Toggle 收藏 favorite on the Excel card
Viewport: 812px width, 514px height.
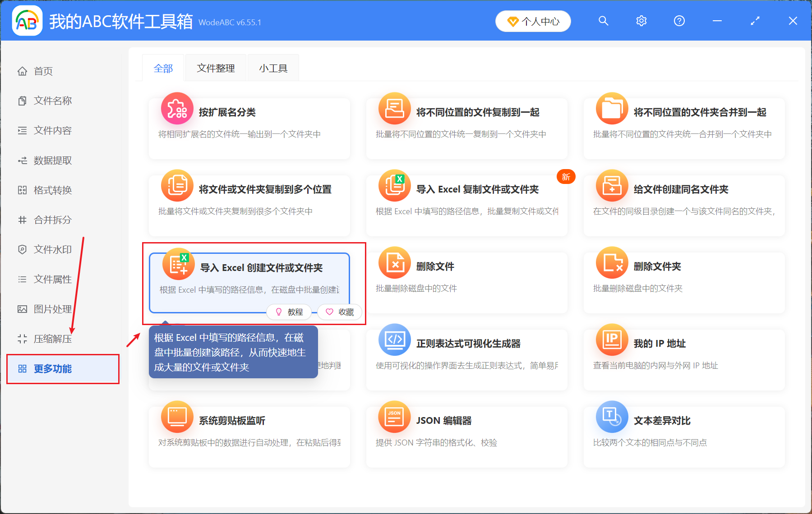pyautogui.click(x=340, y=312)
